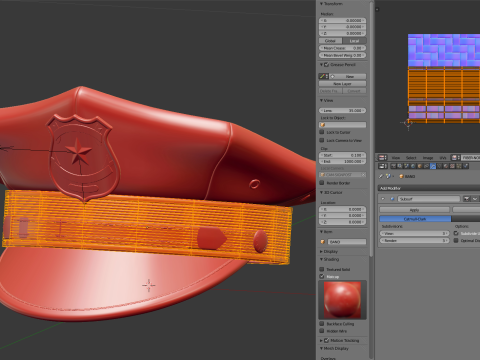Click the BAND item name field
480x360 pixels.
346,242
